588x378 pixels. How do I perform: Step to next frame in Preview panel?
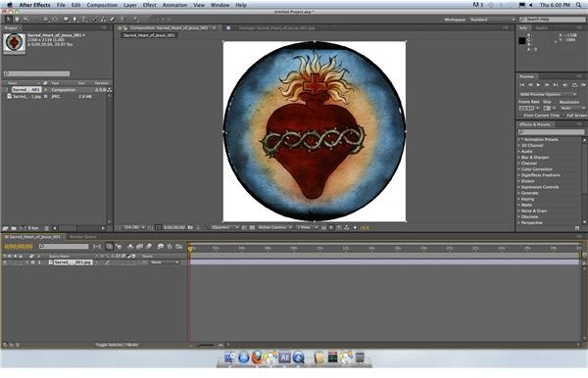click(x=547, y=85)
